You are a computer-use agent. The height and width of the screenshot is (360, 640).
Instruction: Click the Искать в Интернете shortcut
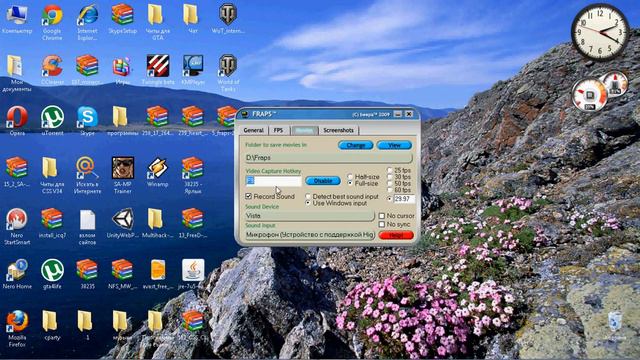point(87,176)
